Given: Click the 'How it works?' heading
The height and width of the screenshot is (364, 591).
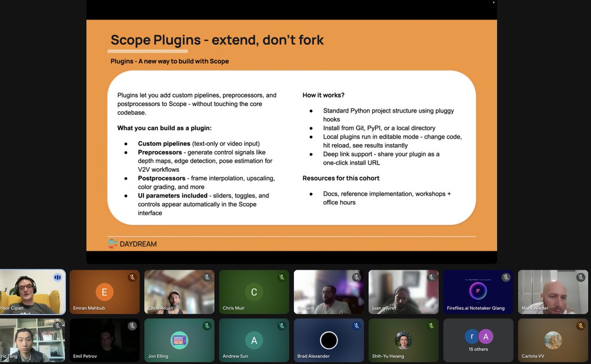Looking at the screenshot, I should [x=324, y=95].
